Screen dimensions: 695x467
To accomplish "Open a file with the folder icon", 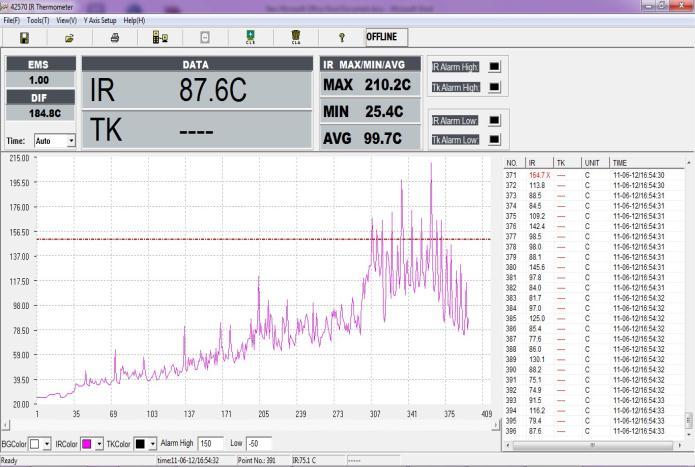I will tap(69, 39).
